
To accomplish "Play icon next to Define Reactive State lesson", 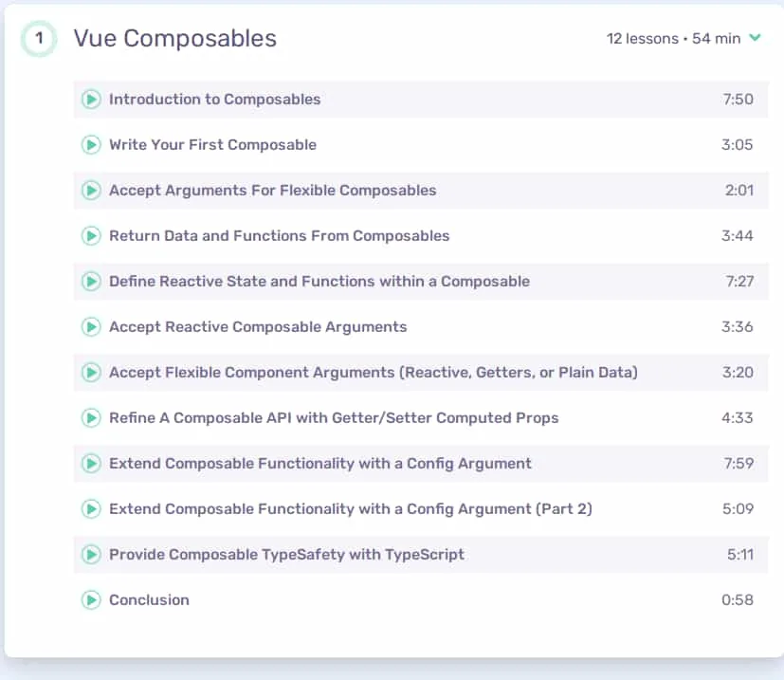I will [91, 282].
